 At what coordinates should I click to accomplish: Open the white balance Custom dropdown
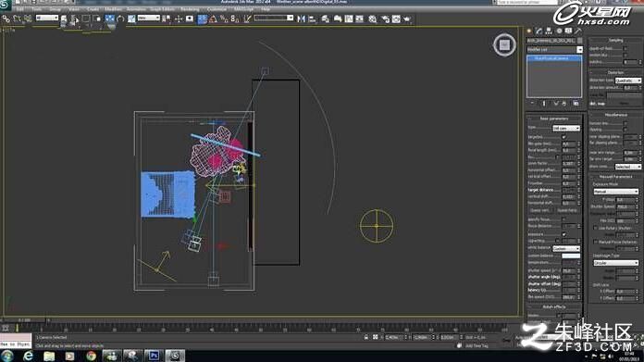(566, 249)
